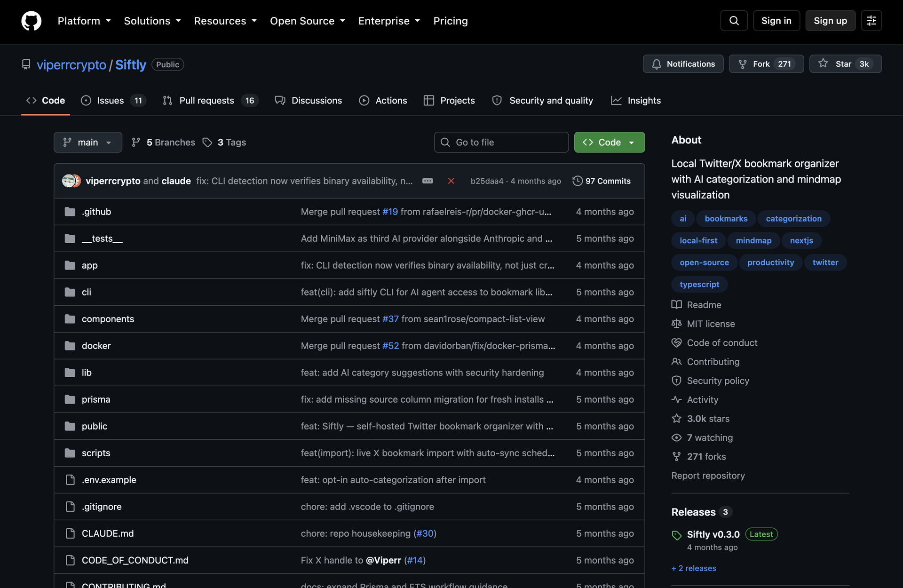Star the Siftly repository
This screenshot has height=588, width=903.
pos(845,64)
